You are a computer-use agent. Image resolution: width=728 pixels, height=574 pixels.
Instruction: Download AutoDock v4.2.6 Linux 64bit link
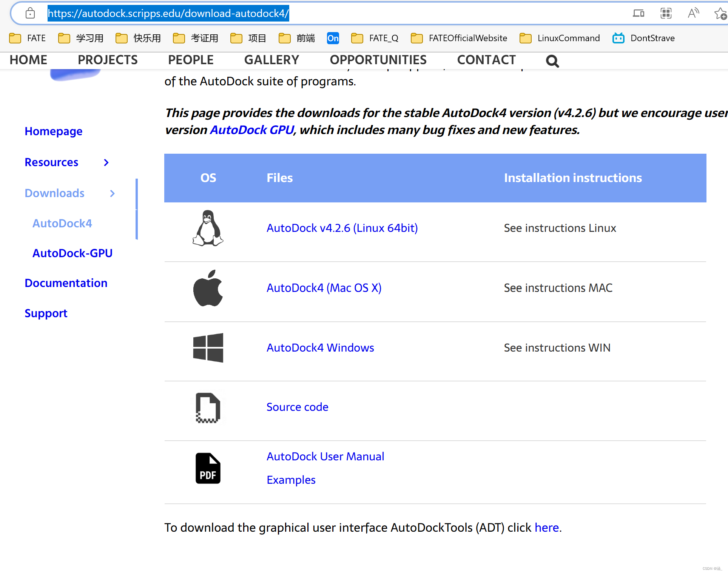pos(342,228)
